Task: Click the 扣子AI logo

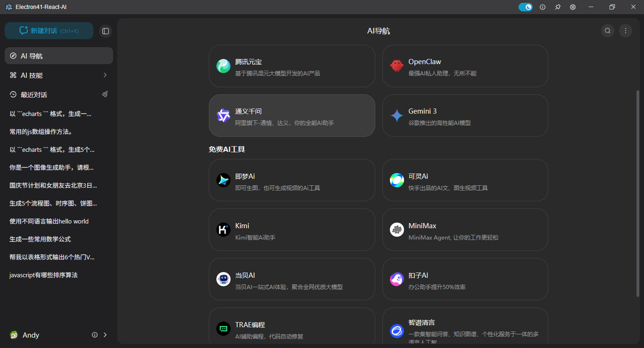Action: click(397, 279)
